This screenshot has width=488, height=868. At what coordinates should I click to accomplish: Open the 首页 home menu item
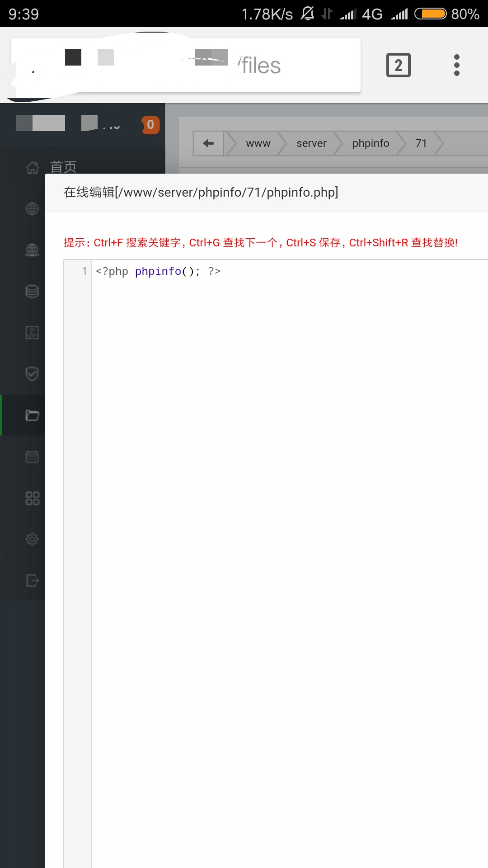(x=63, y=167)
